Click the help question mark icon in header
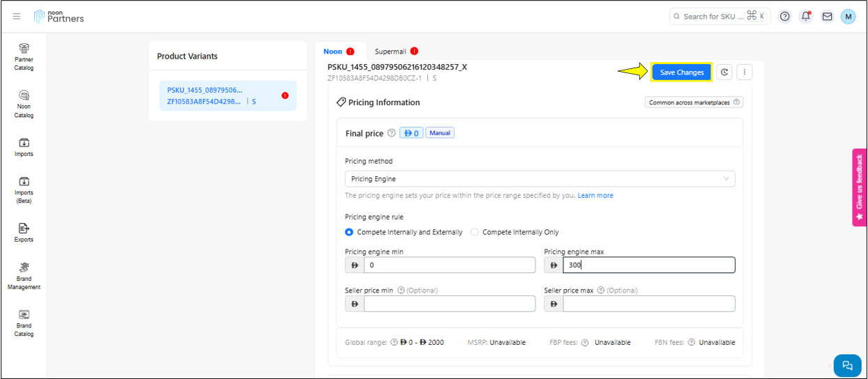 785,17
